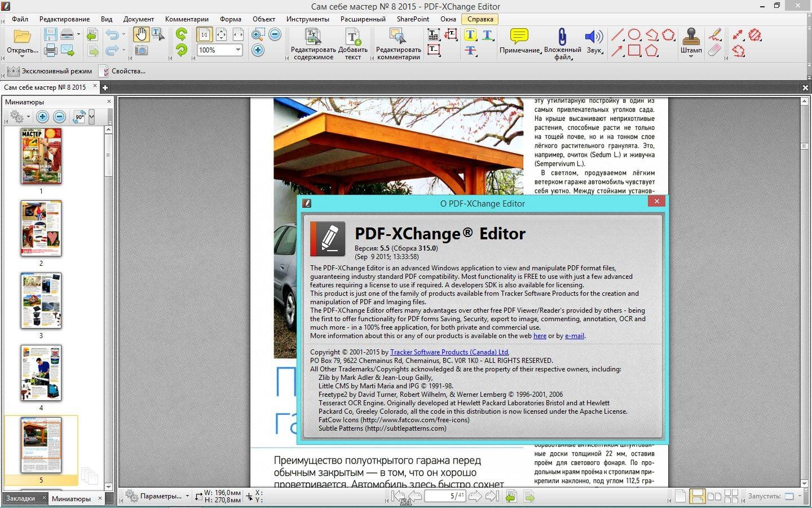Open the 100% zoom level dropdown
This screenshot has width=812, height=508.
click(x=239, y=50)
